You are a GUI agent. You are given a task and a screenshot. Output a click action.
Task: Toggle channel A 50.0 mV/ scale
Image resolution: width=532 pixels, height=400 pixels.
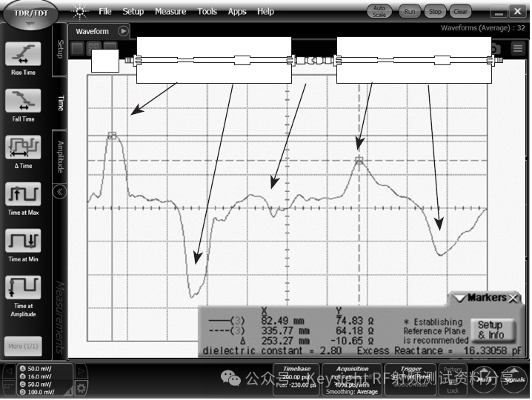click(36, 368)
